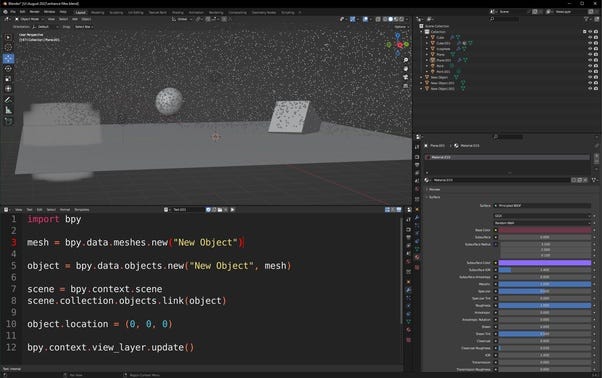Open the viewport Add menu
Screen dimensions: 602x378
[75, 19]
